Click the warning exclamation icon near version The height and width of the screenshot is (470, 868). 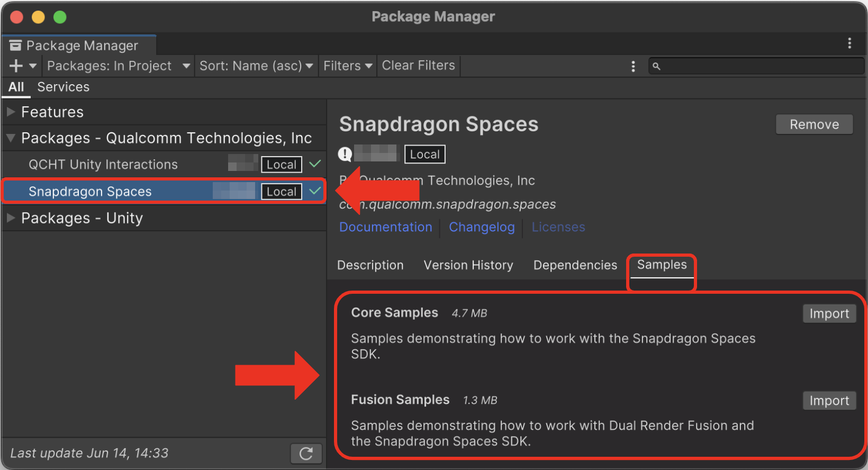pyautogui.click(x=345, y=154)
